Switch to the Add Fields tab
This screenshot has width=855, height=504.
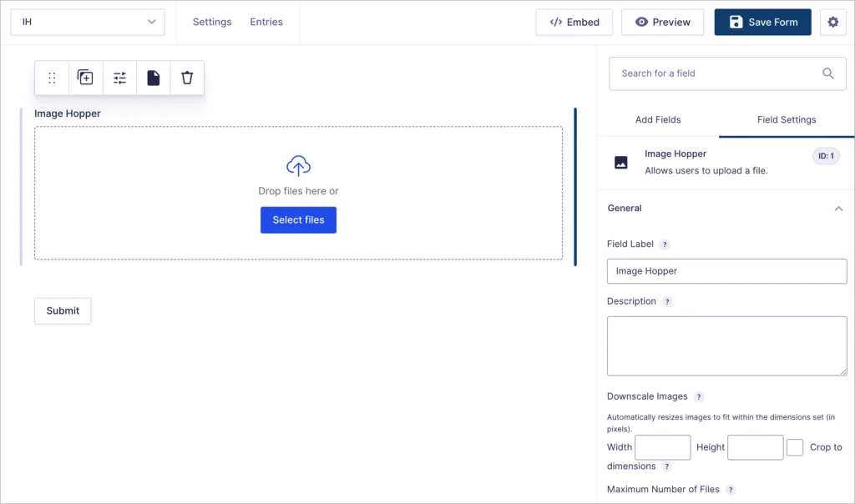click(658, 119)
